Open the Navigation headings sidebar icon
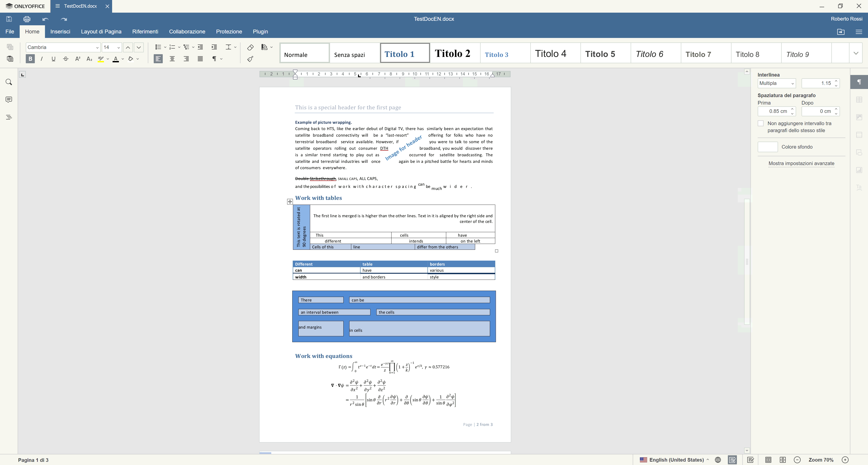 pos(9,117)
